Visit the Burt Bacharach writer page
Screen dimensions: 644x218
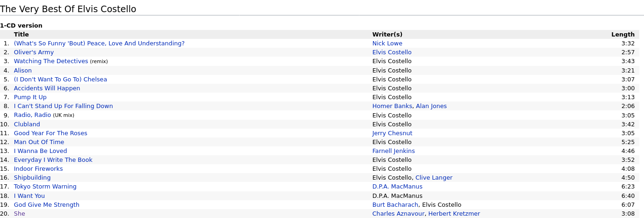coord(395,205)
